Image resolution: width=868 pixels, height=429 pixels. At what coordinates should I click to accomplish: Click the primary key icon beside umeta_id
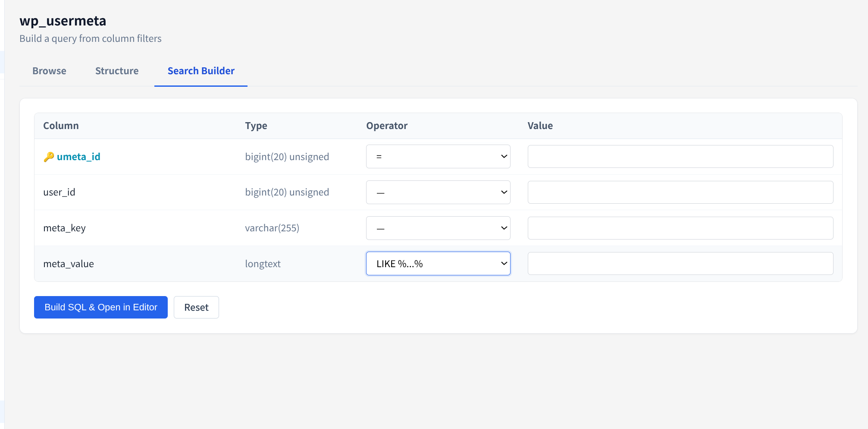[x=49, y=156]
